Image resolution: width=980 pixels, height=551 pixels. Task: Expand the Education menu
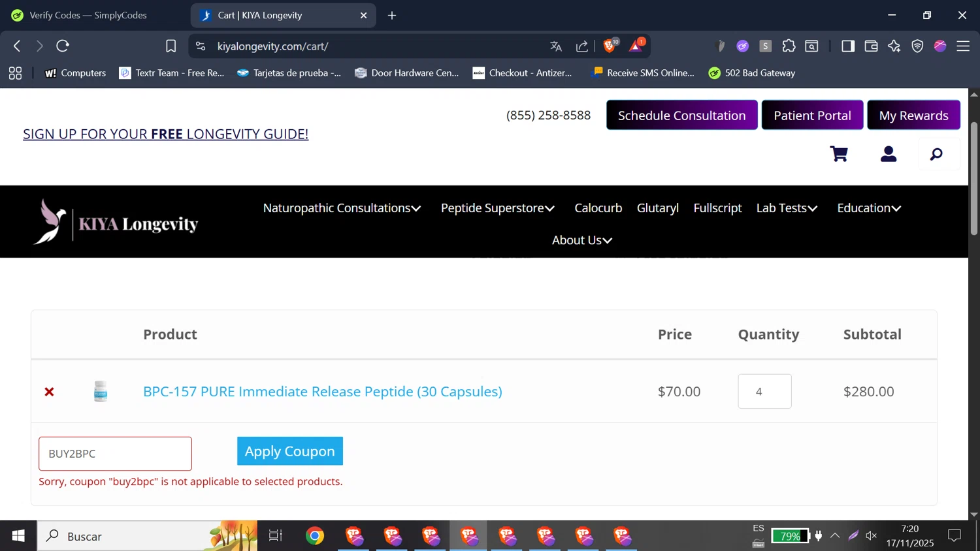tap(869, 208)
